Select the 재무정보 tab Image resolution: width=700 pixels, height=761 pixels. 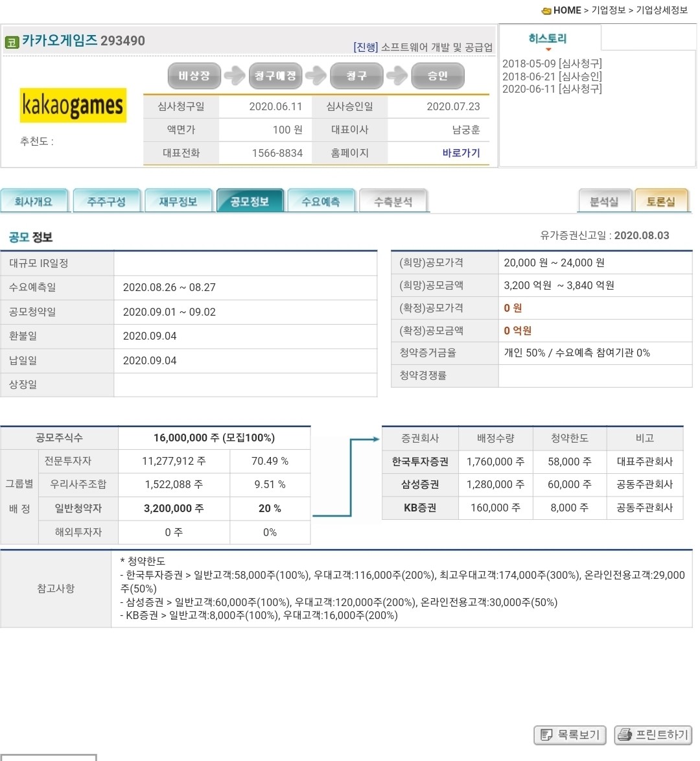178,200
